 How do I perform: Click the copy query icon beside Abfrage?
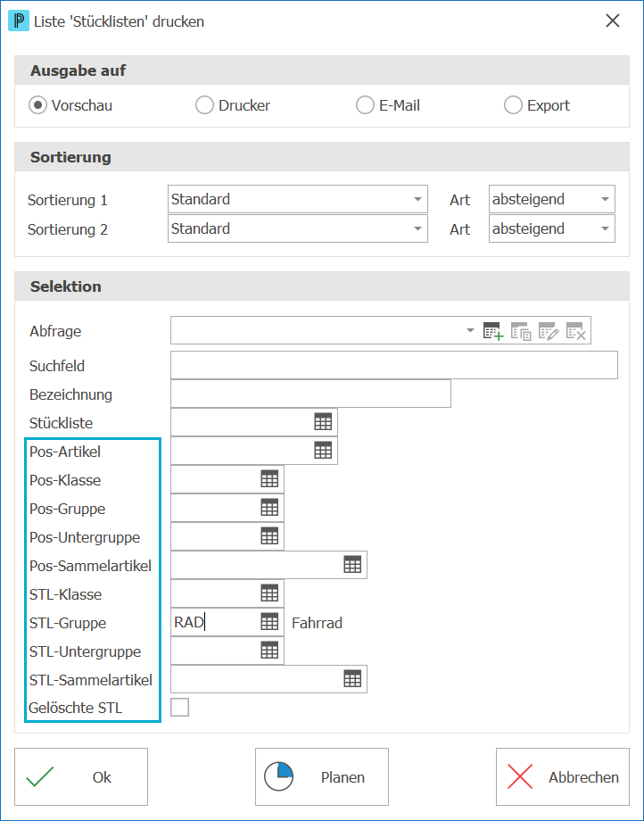(x=521, y=331)
